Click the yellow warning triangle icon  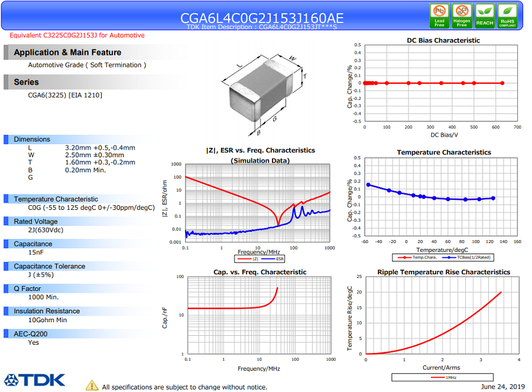[92, 385]
